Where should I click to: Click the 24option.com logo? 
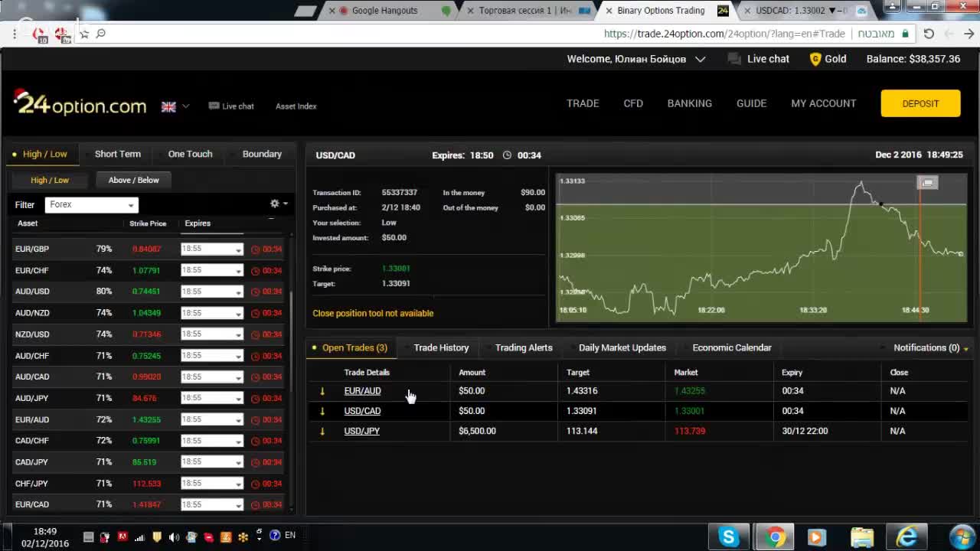(80, 103)
